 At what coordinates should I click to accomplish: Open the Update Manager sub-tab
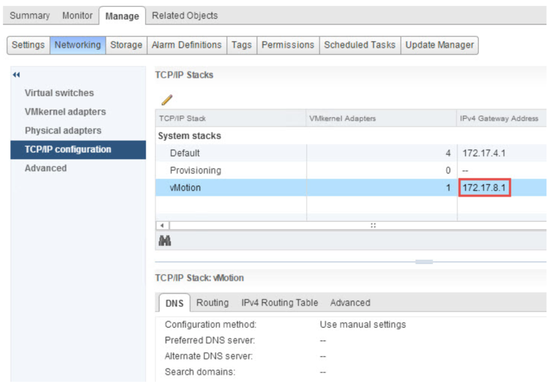click(439, 45)
